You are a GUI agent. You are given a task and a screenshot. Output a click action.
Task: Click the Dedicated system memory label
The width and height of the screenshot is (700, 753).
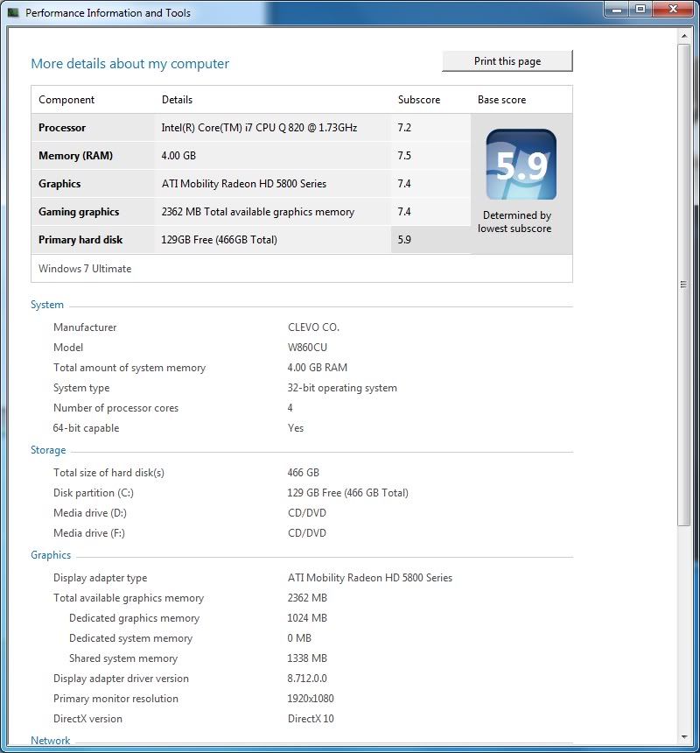pos(130,638)
